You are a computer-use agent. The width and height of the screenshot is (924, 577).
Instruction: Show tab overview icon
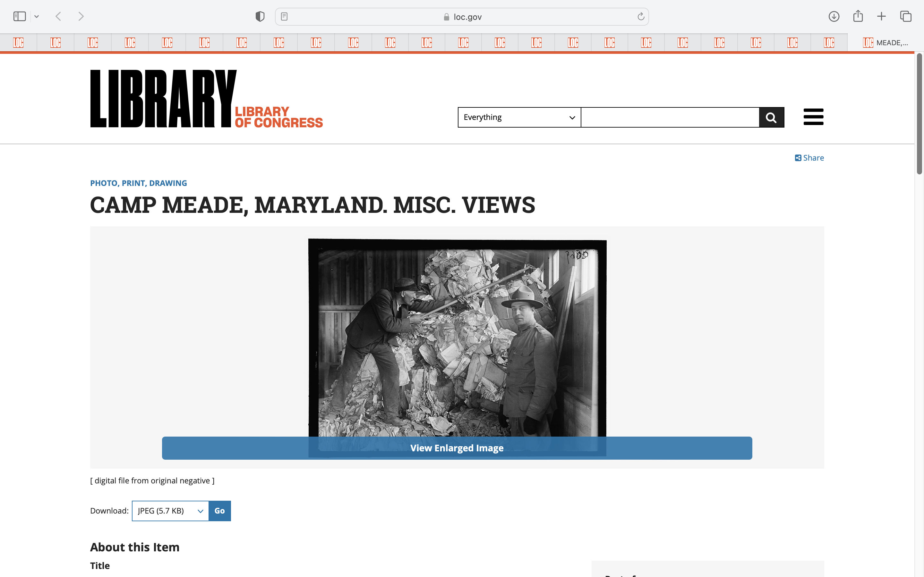pyautogui.click(x=905, y=16)
